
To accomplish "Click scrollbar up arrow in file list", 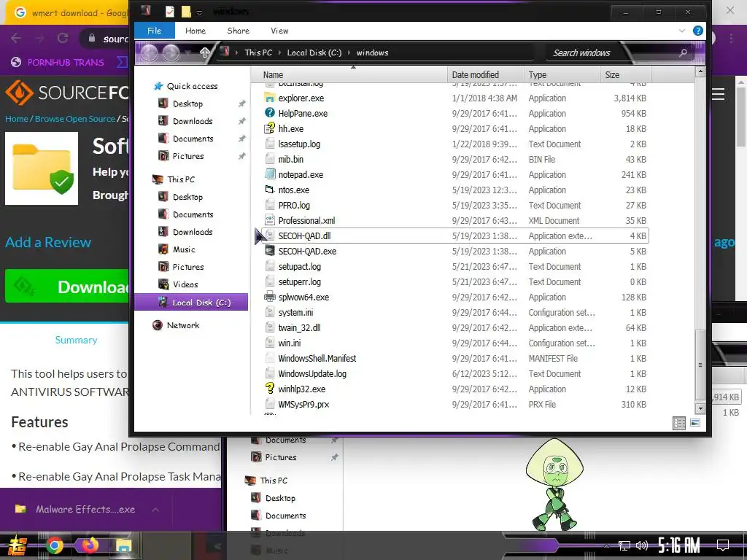I will pos(700,72).
